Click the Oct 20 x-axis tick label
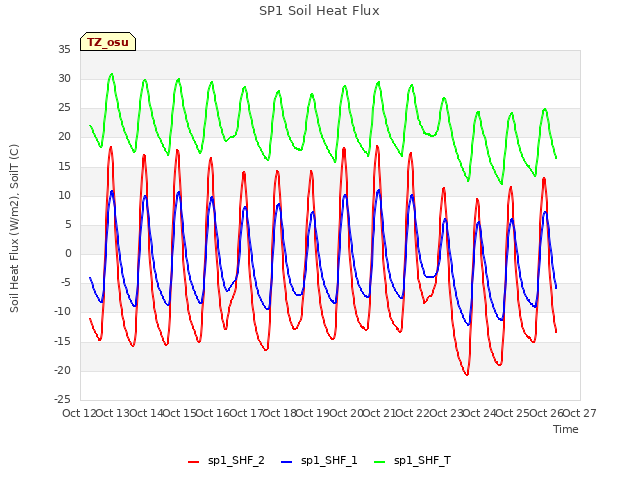640x480 pixels. (346, 413)
